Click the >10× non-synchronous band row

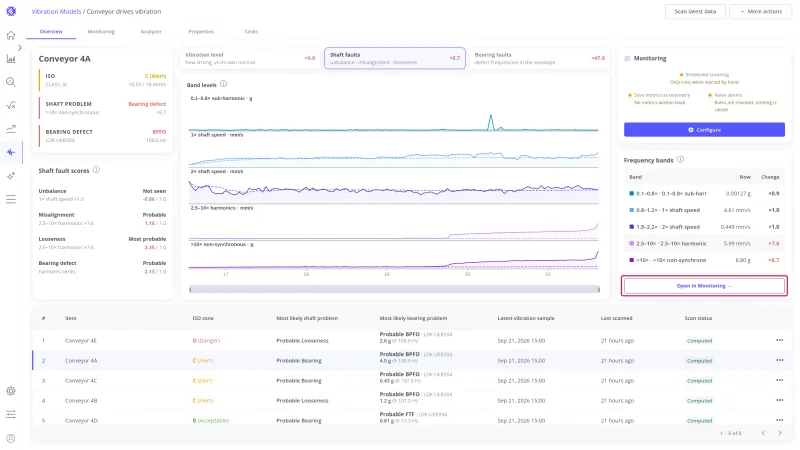pos(704,260)
